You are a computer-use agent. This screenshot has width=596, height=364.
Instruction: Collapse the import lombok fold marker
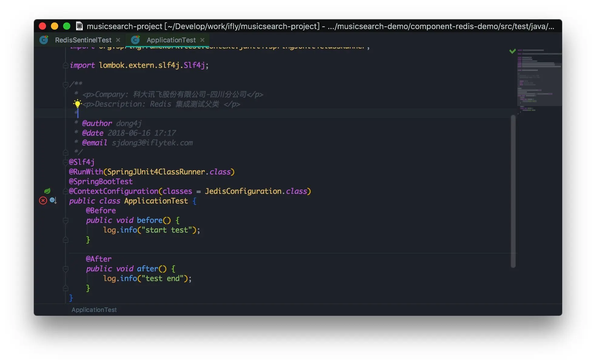pyautogui.click(x=65, y=65)
